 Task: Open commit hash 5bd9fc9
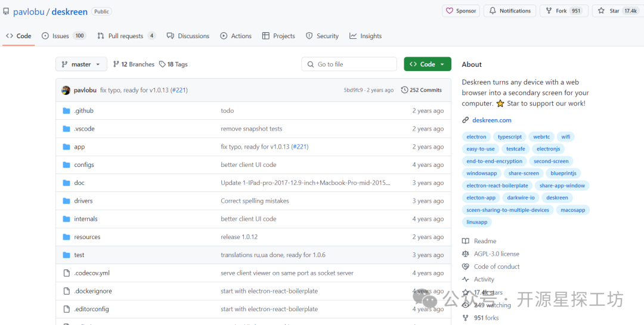(x=353, y=91)
